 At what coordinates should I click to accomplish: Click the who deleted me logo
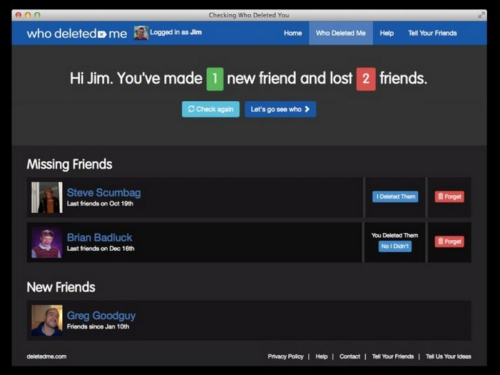click(x=77, y=33)
